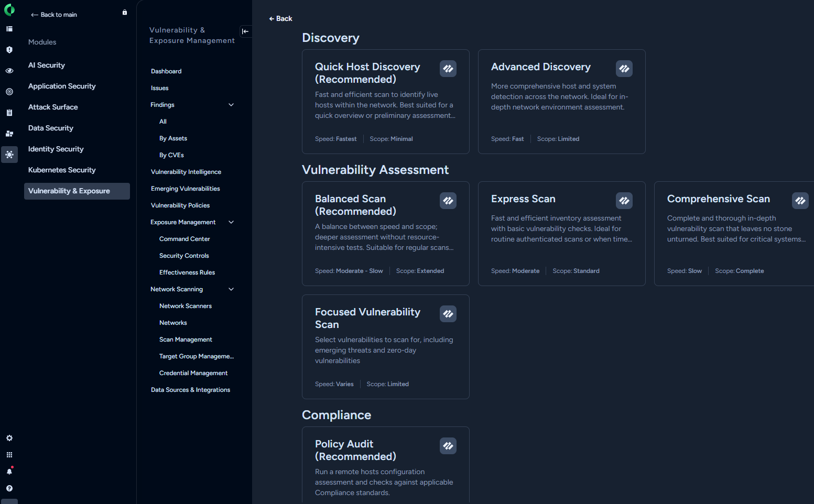The image size is (814, 504).
Task: Select All under Findings
Action: 163,122
